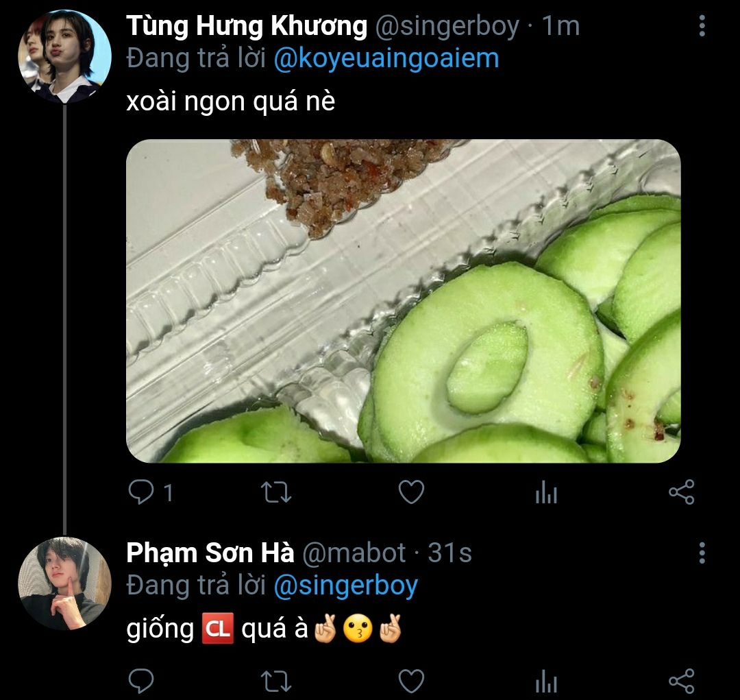The image size is (740, 700).
Task: Open the @koyeuaingoaiem mention link
Action: click(x=386, y=59)
